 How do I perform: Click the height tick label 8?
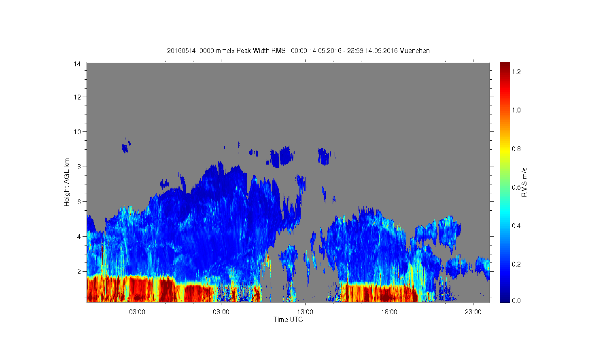[x=79, y=166]
